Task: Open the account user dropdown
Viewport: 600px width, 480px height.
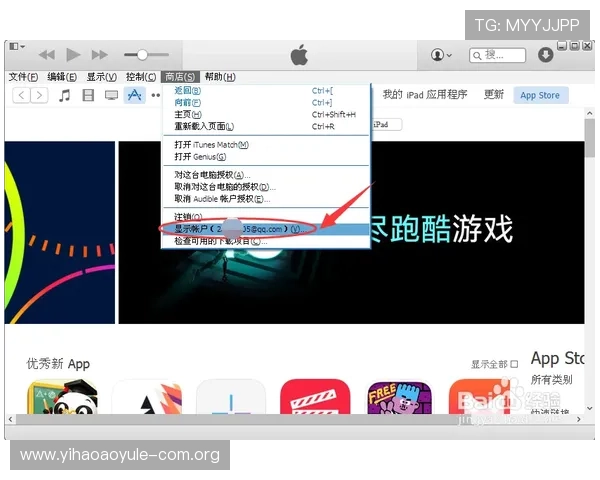Action: tap(441, 55)
